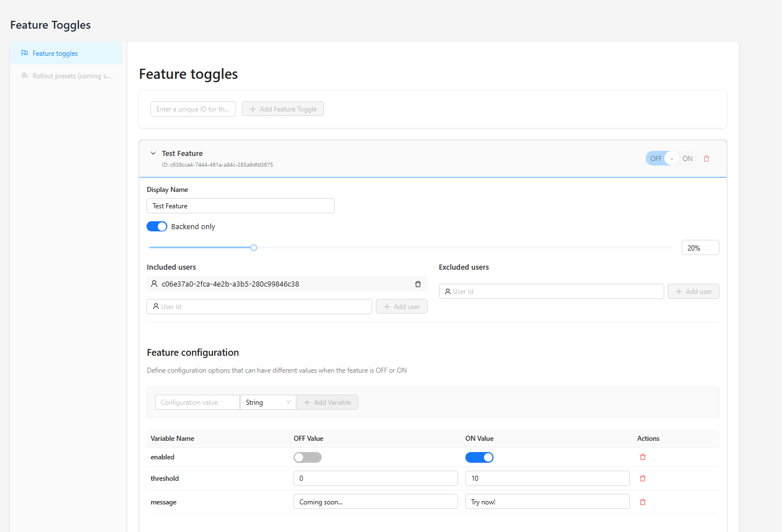Delete the enabled variable using its trash icon
Screen dimensions: 782x532
tap(642, 457)
